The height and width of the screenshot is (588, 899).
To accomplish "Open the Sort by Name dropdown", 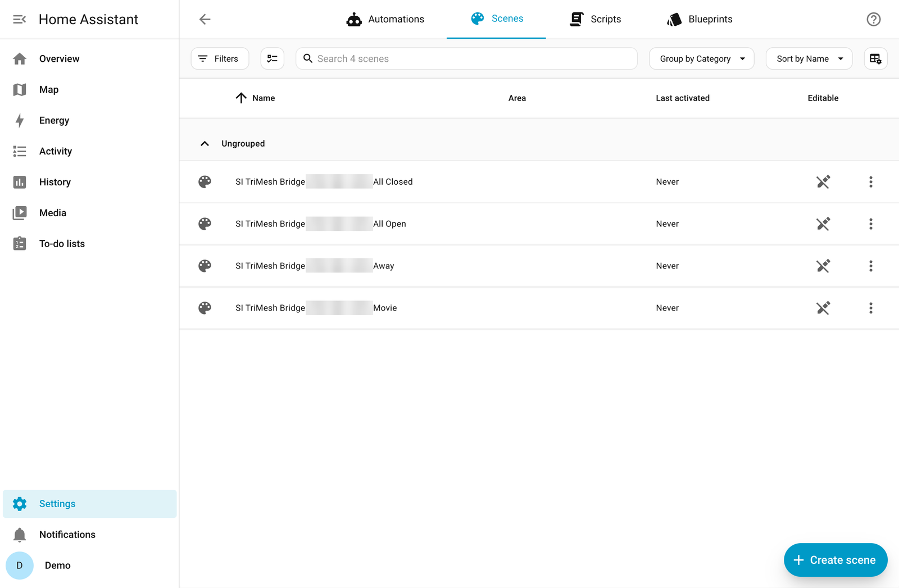I will [x=809, y=58].
